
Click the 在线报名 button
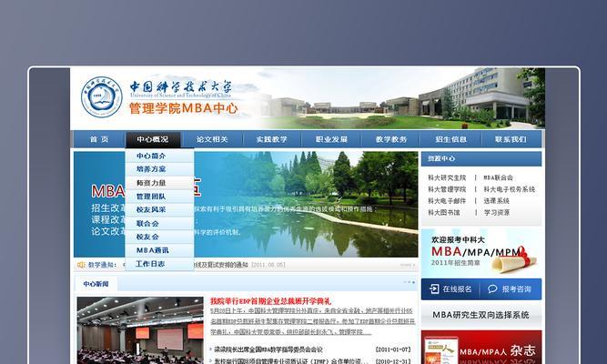[450, 288]
